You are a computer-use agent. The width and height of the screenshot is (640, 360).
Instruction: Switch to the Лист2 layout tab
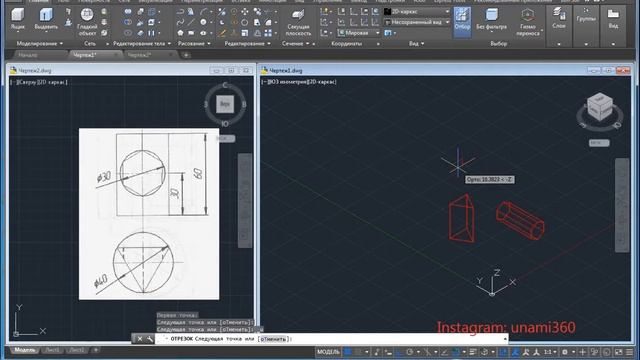pos(77,350)
